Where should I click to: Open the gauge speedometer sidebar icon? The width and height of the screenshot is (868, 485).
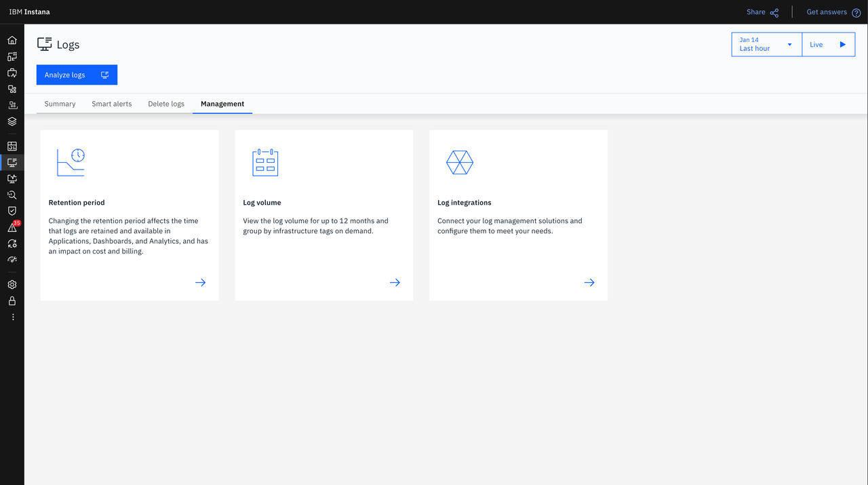click(x=12, y=260)
